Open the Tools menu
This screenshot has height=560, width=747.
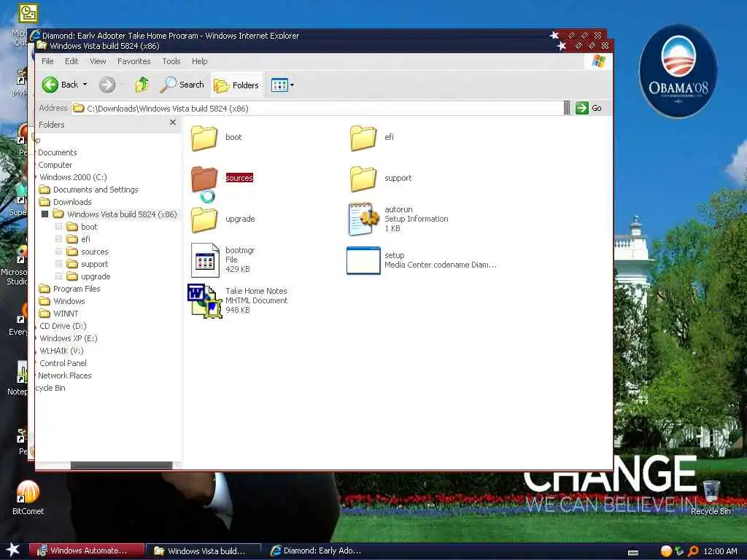(171, 61)
